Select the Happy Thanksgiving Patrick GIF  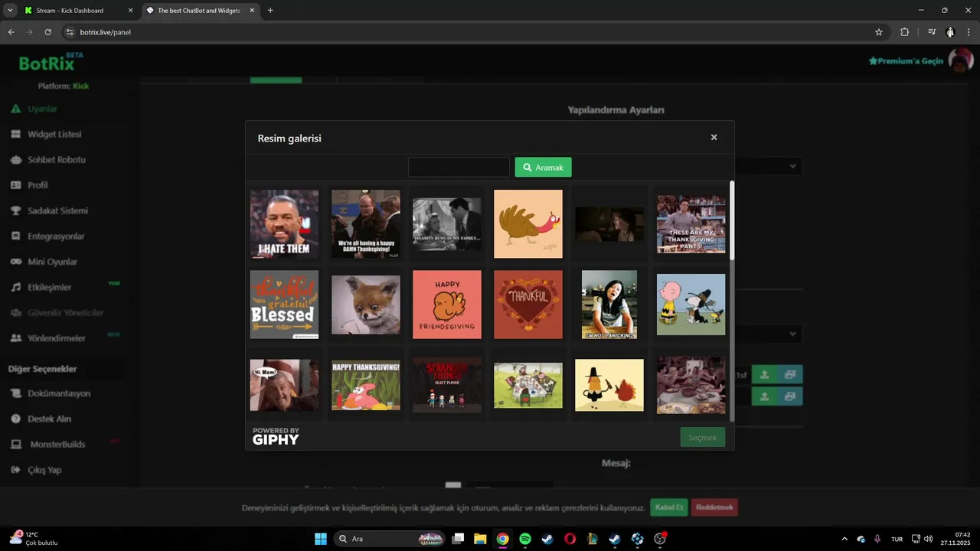click(x=365, y=386)
